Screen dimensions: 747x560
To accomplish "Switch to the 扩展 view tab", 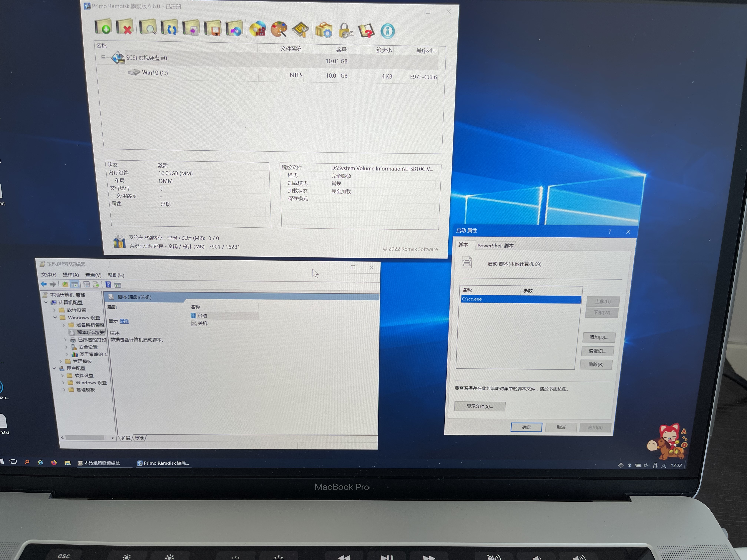I will pyautogui.click(x=126, y=438).
